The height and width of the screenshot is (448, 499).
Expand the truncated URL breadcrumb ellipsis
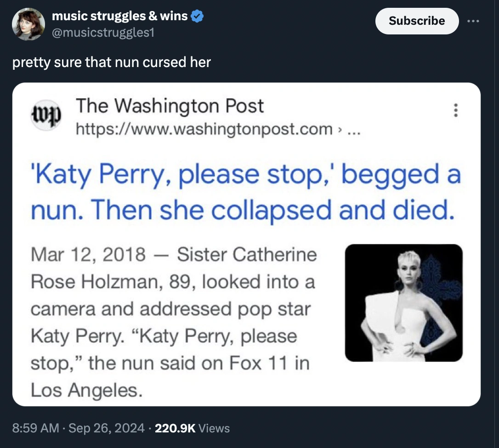point(354,129)
